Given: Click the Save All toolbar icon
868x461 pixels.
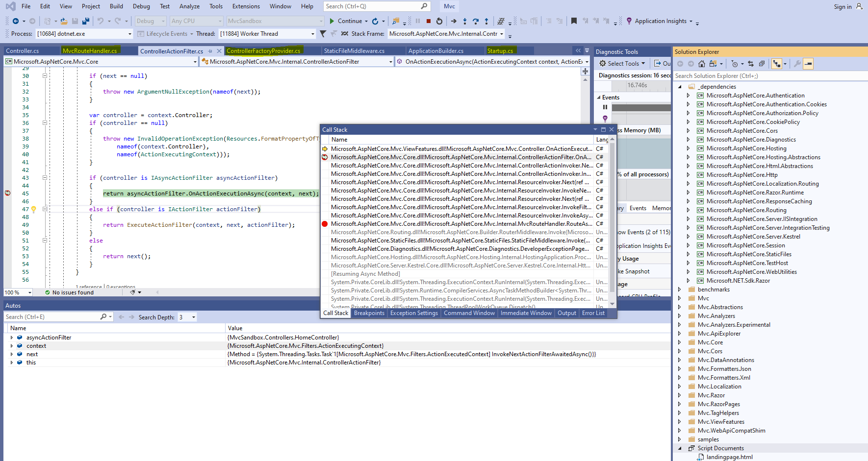Looking at the screenshot, I should click(x=86, y=21).
